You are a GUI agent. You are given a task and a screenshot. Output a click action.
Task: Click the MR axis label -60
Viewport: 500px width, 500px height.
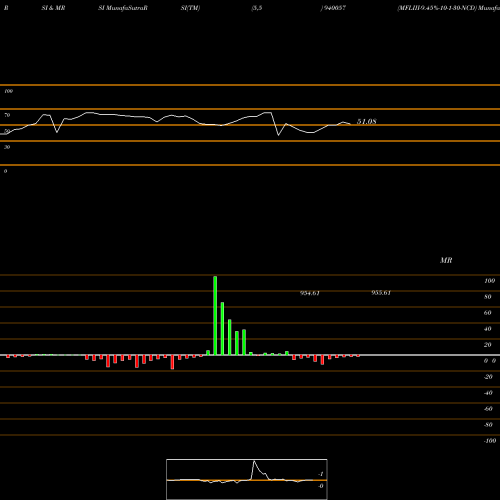(488, 409)
